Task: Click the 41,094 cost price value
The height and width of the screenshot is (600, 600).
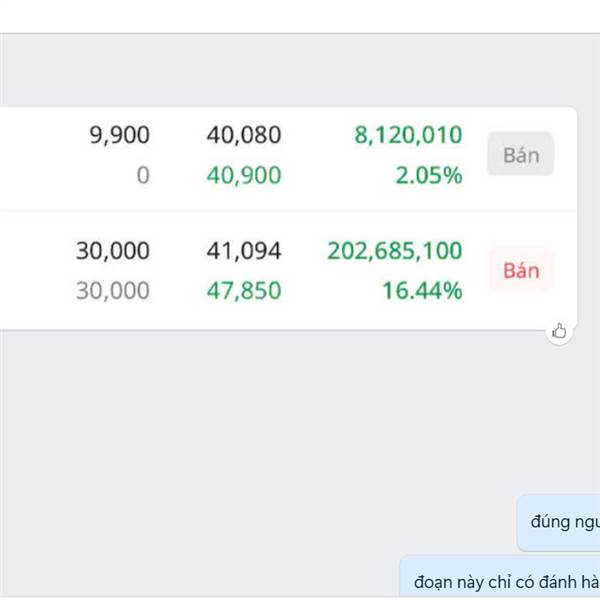Action: pyautogui.click(x=244, y=251)
